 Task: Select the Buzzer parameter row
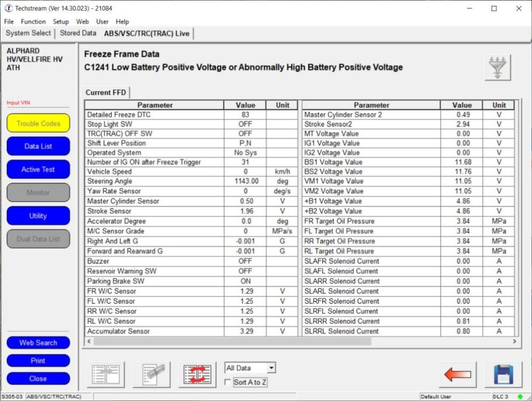(191, 261)
